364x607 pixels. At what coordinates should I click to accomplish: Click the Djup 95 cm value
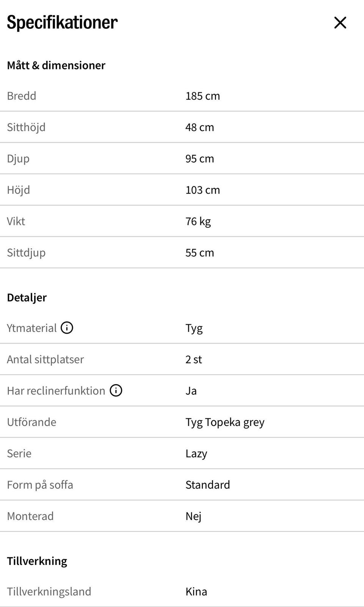click(x=199, y=159)
